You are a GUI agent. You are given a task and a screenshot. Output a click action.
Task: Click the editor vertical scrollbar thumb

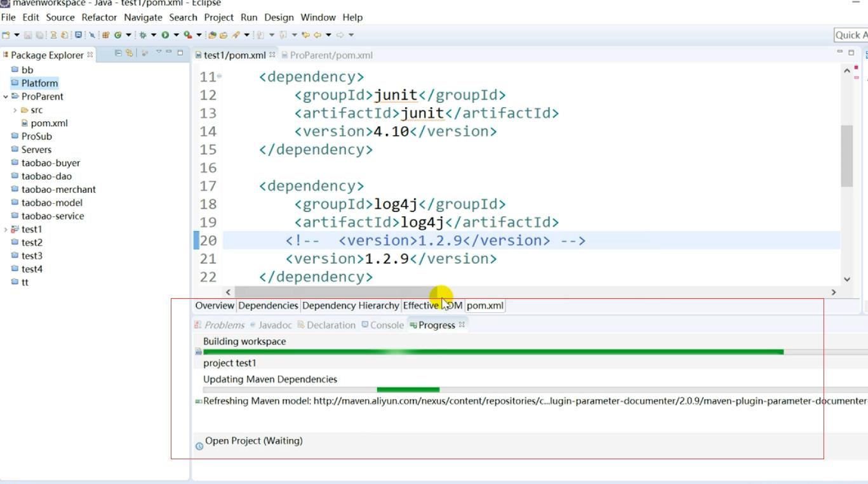pos(846,156)
